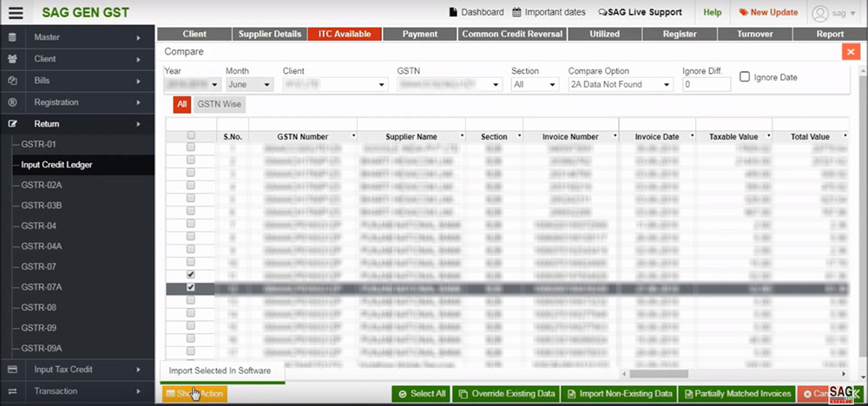Screen dimensions: 868x406
Task: Expand the Section dropdown set to All
Action: [534, 85]
